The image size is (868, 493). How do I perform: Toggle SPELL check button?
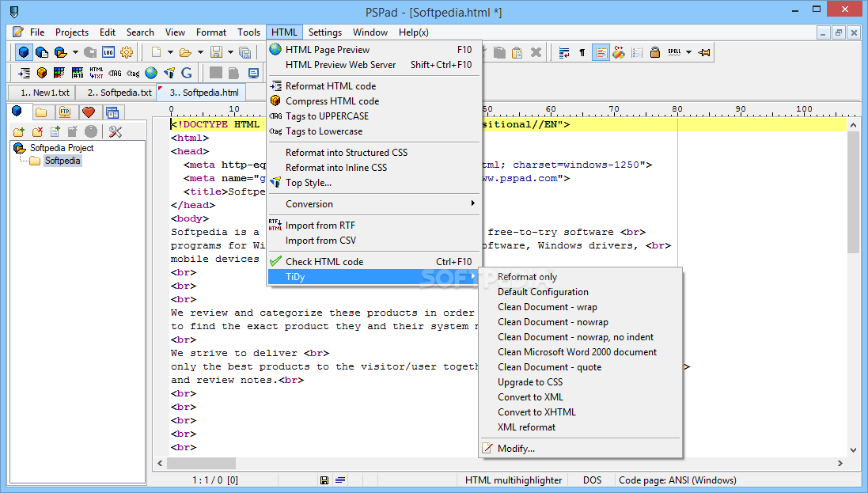pyautogui.click(x=674, y=52)
